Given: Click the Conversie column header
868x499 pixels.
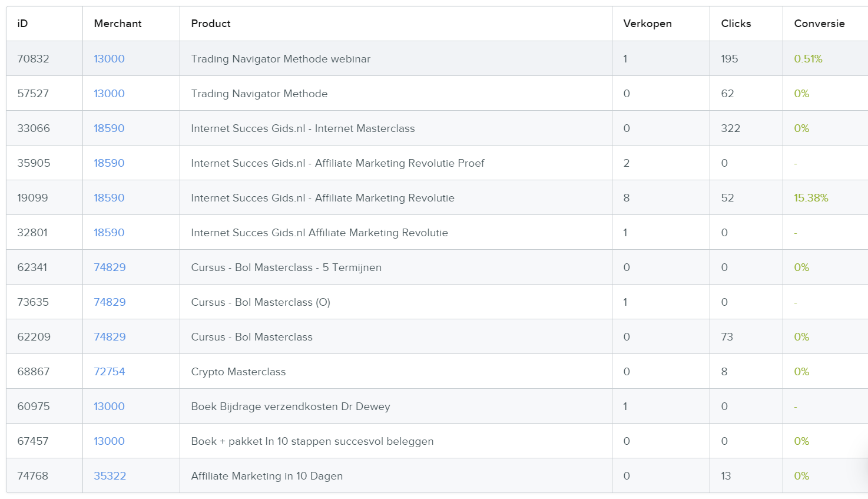Looking at the screenshot, I should pos(819,24).
